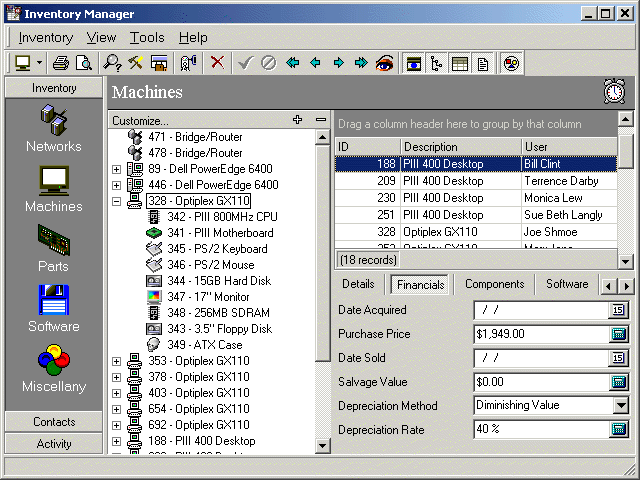
Task: Click the tab strip scroll right arrow
Action: point(627,286)
